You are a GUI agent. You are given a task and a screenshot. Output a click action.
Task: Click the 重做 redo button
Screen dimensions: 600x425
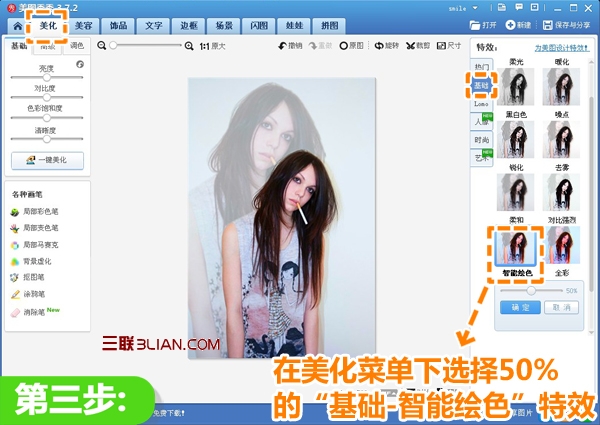[321, 46]
